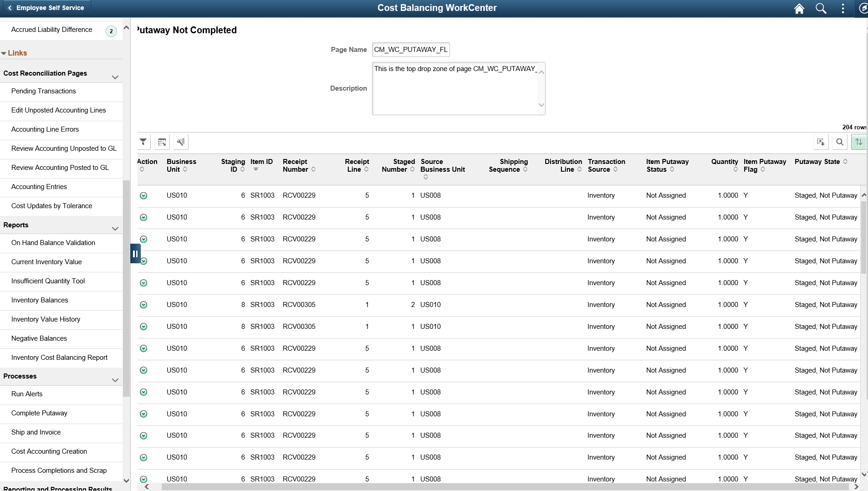This screenshot has width=868, height=491.
Task: Click inside the Page Name field
Action: [410, 50]
